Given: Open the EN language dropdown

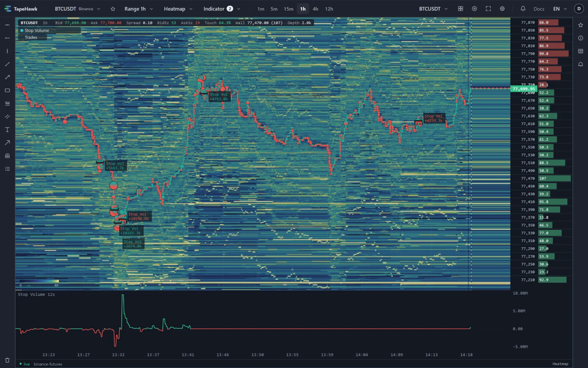Looking at the screenshot, I should pyautogui.click(x=560, y=9).
